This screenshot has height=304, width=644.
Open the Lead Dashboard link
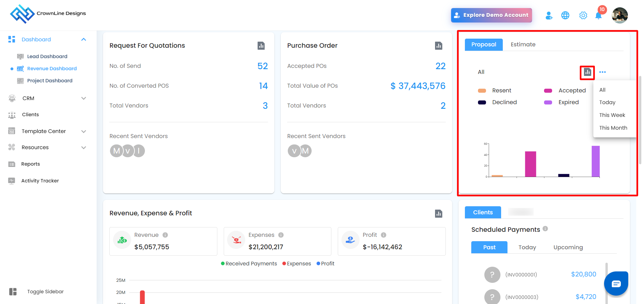click(47, 56)
